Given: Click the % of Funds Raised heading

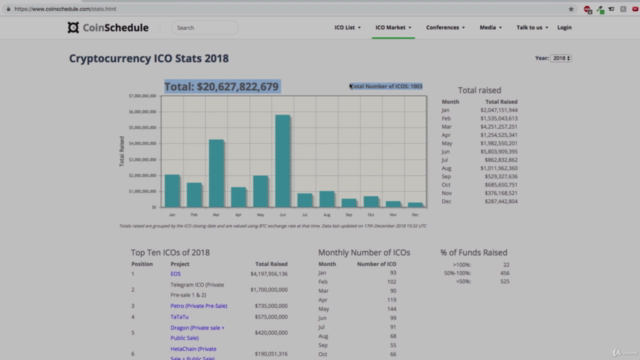Looking at the screenshot, I should (x=473, y=253).
